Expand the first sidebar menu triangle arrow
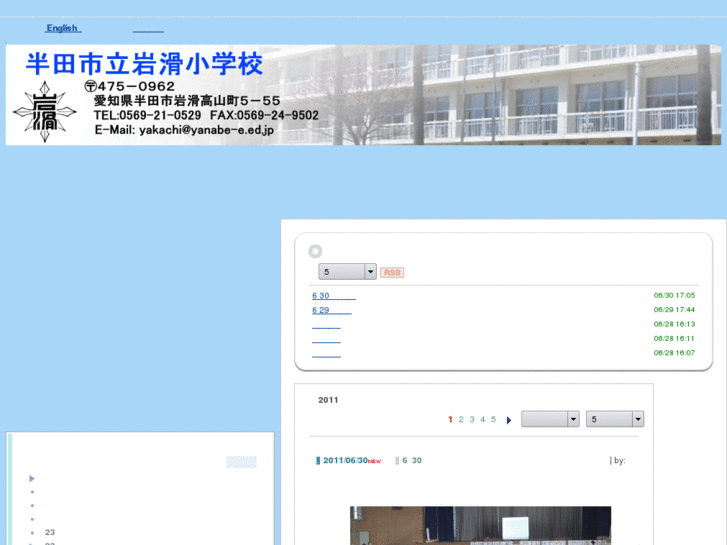This screenshot has width=727, height=545. pos(32,478)
